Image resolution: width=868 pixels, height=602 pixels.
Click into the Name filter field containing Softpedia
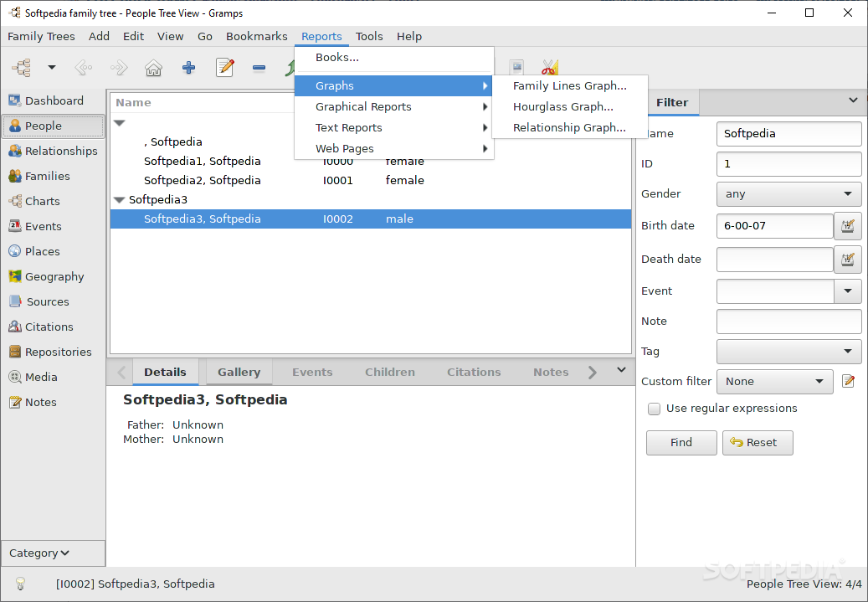tap(788, 133)
